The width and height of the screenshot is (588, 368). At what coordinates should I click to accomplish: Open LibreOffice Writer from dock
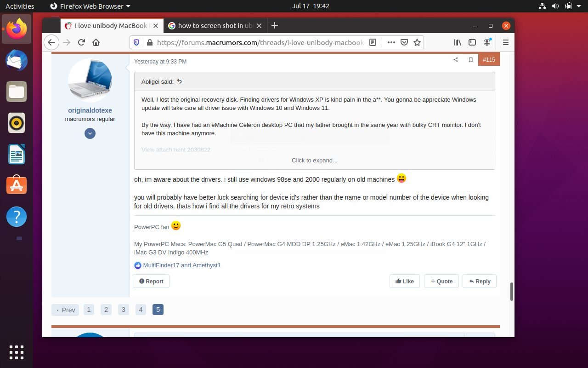point(17,154)
